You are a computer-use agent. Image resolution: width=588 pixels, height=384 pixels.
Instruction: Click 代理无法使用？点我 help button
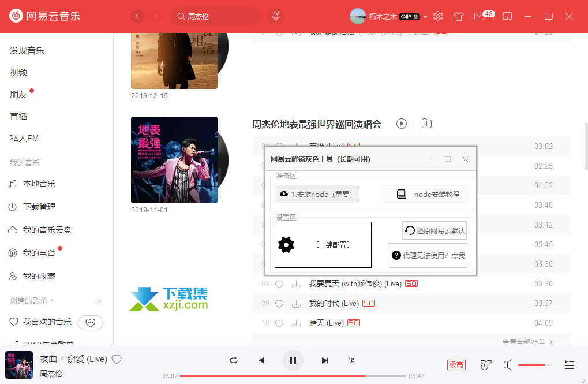click(x=428, y=256)
